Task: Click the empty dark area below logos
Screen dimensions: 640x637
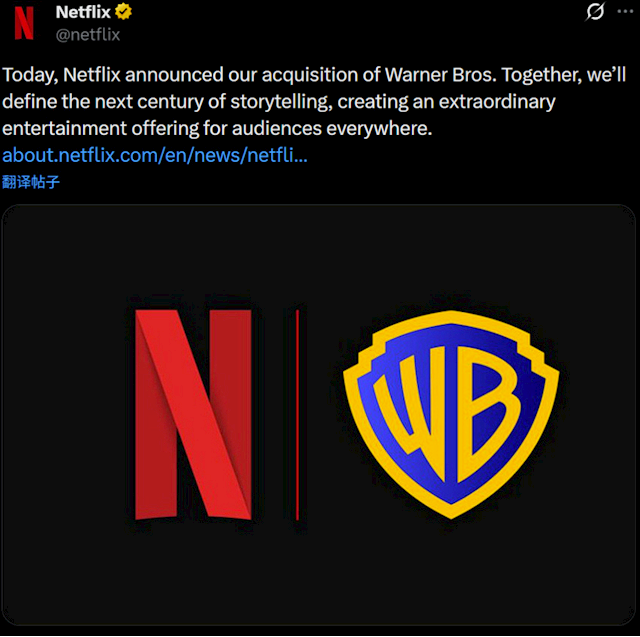Action: coord(319,575)
